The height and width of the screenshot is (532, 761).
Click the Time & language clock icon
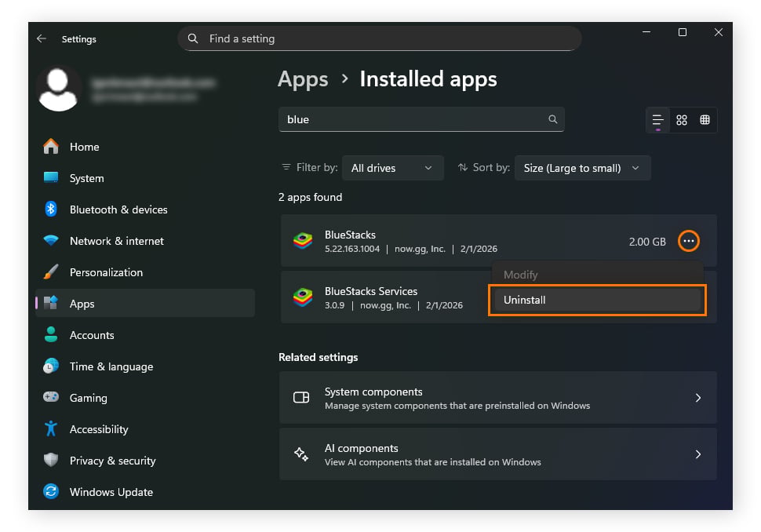tap(51, 366)
